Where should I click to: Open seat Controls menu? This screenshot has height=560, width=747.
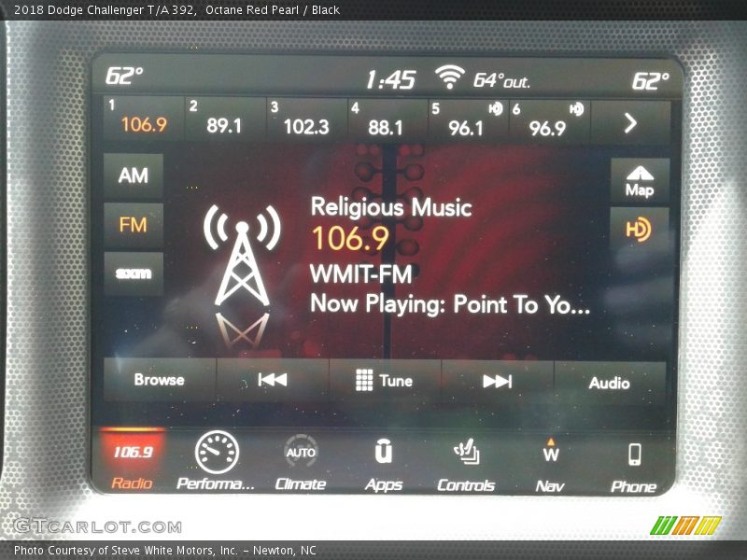(466, 464)
